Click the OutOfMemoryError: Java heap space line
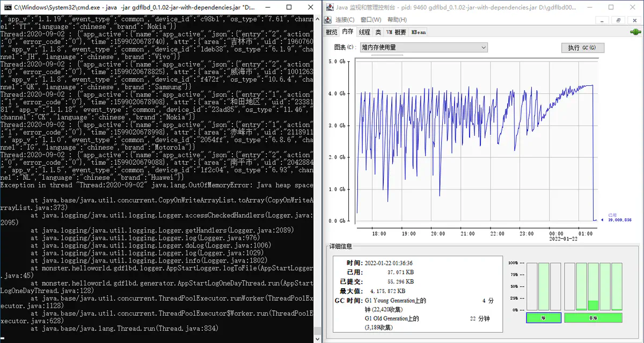 pyautogui.click(x=156, y=185)
